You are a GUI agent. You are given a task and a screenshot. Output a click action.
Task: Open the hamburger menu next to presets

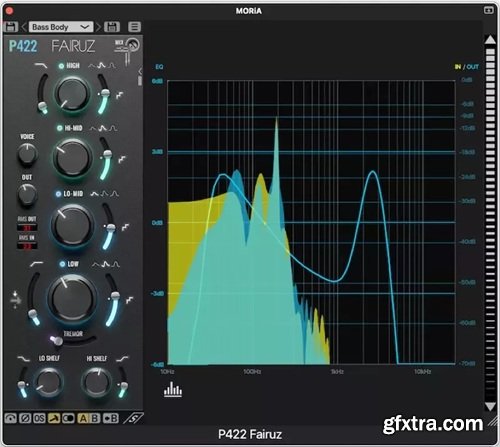[134, 27]
